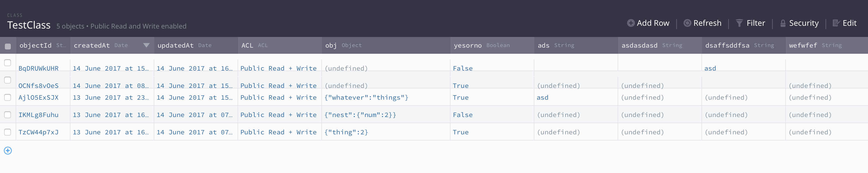The width and height of the screenshot is (868, 173).
Task: Toggle createdAt sort direction arrow
Action: coord(146,45)
